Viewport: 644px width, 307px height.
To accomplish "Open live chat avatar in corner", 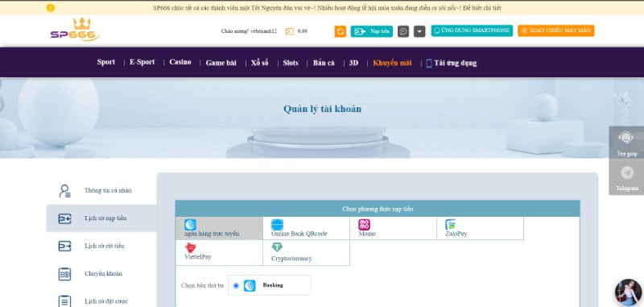I will pos(628,292).
